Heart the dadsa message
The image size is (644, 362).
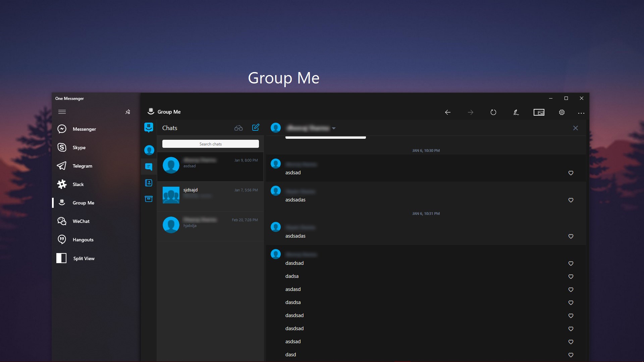tap(571, 277)
